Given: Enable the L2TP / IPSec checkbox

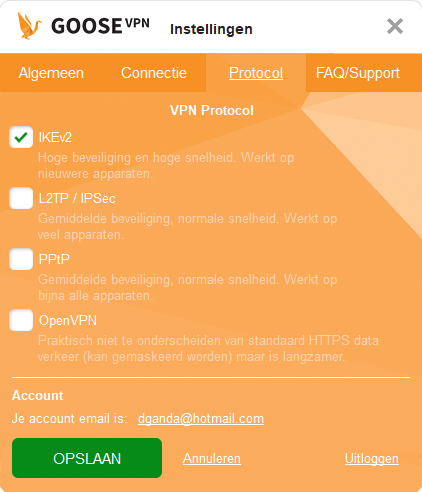Looking at the screenshot, I should (21, 198).
